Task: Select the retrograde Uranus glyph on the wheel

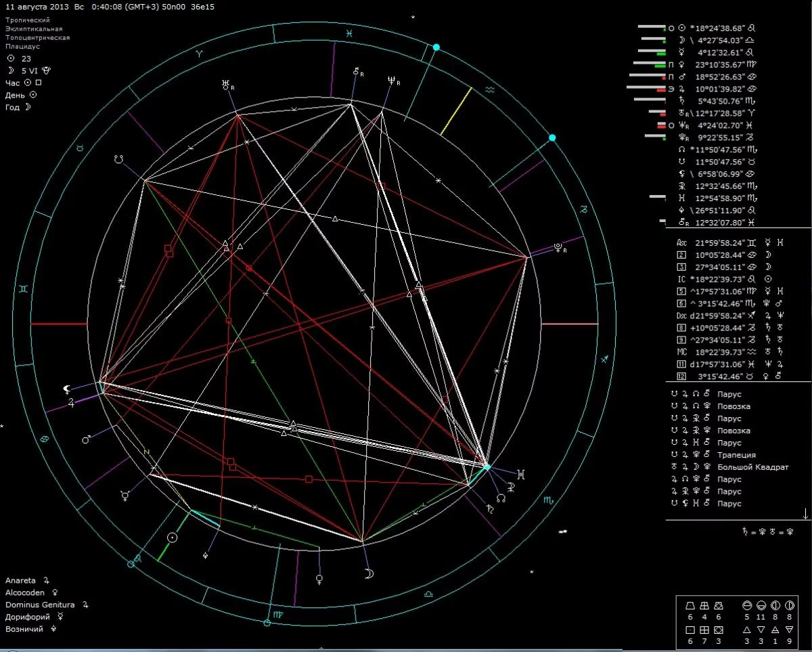Action: point(227,85)
